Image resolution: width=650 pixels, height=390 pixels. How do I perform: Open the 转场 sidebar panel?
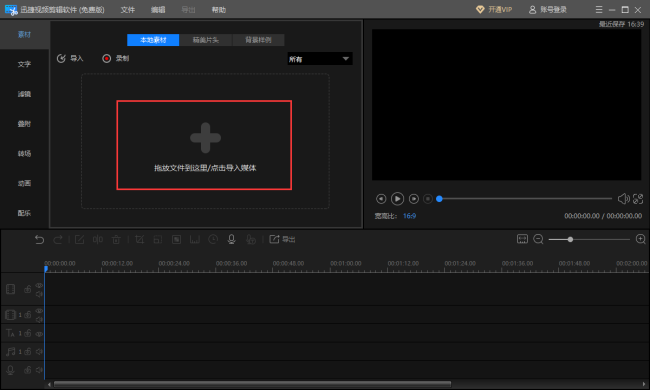coord(24,153)
